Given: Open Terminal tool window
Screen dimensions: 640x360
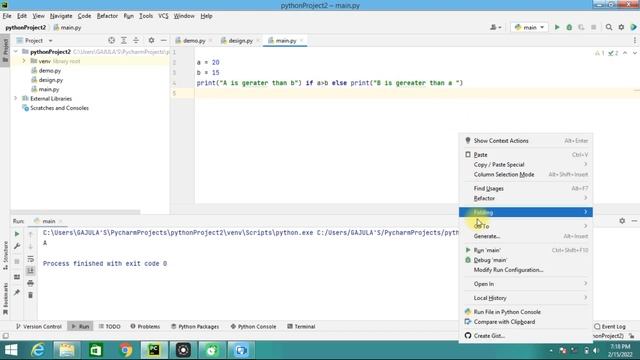Looking at the screenshot, I should coord(301,327).
